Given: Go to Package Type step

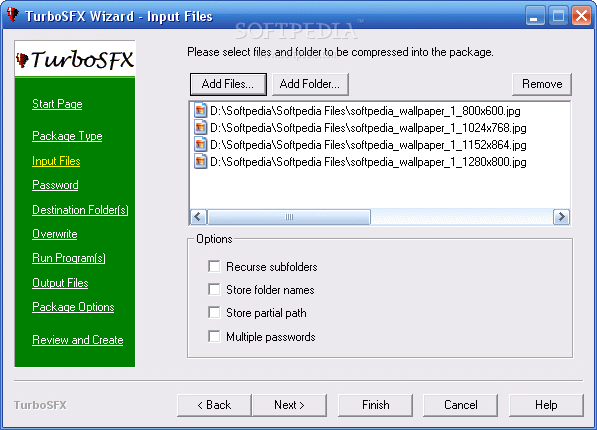Looking at the screenshot, I should tap(67, 136).
